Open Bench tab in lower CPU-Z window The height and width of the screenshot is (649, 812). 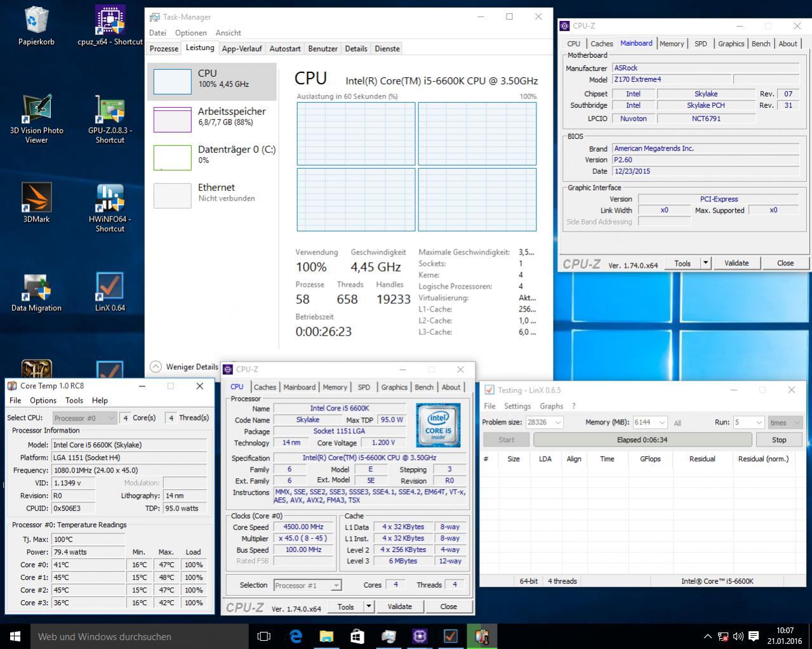tap(423, 387)
